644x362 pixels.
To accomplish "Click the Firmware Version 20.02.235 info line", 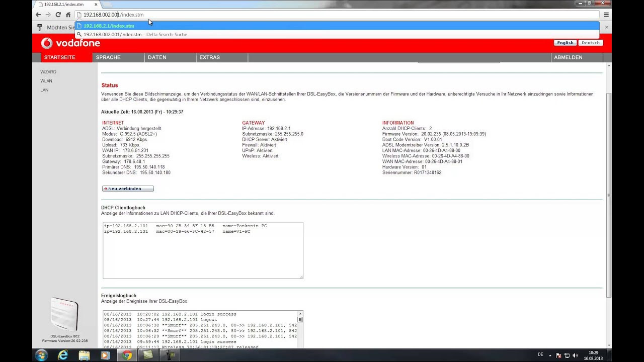I will (x=434, y=134).
